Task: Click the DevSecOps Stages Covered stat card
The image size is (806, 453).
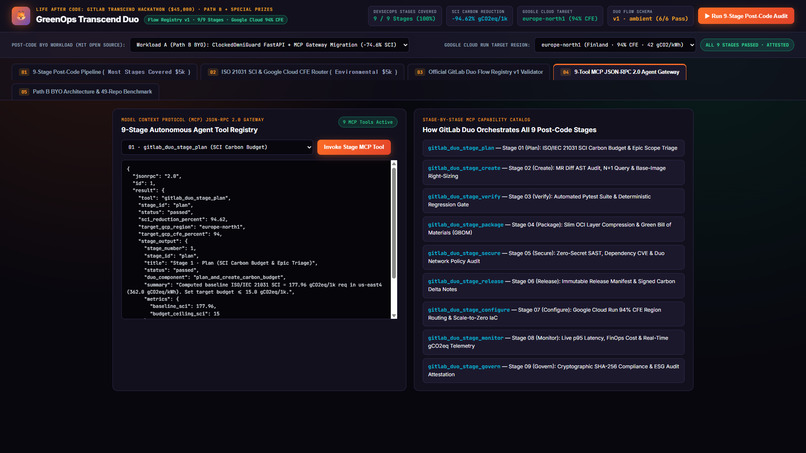Action: 405,15
